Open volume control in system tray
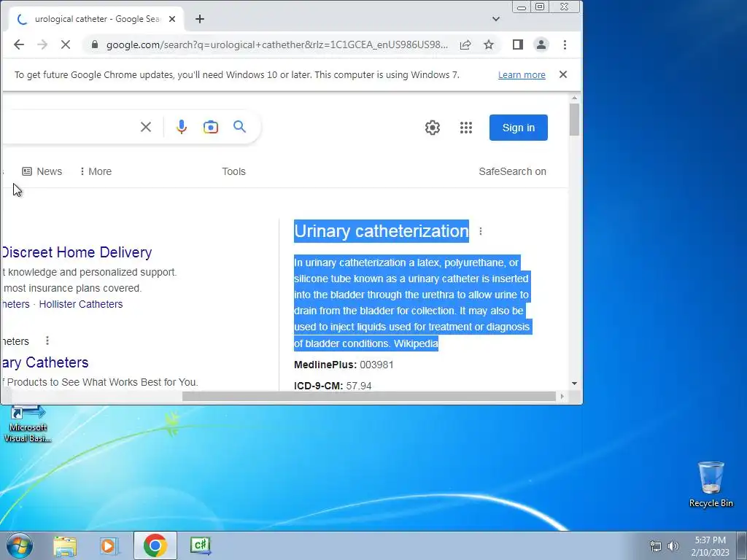 pyautogui.click(x=673, y=546)
